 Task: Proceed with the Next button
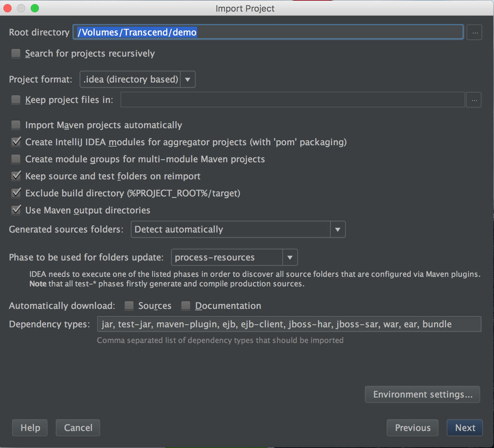465,428
